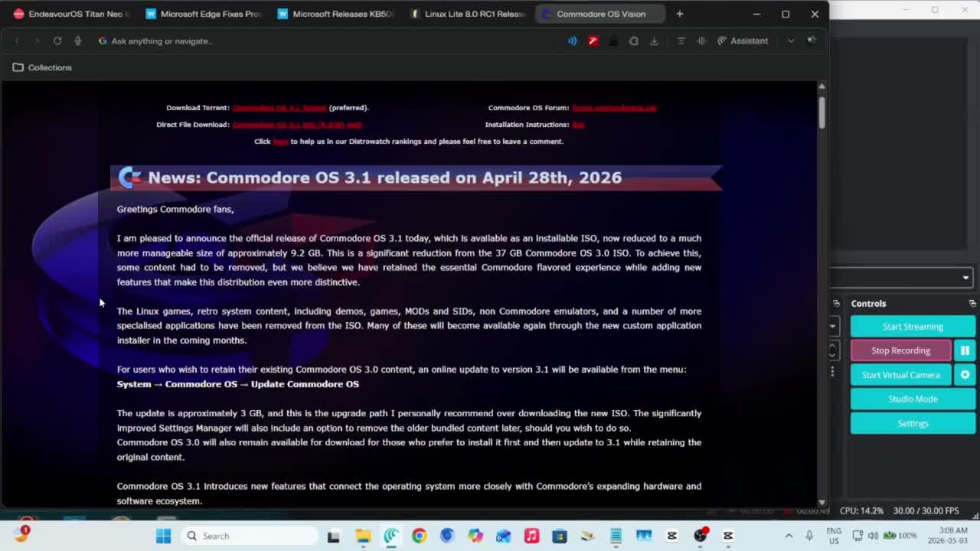Open the lock-shaped extension icon in toolbar
Screen dimensions: 980x551
(x=613, y=41)
